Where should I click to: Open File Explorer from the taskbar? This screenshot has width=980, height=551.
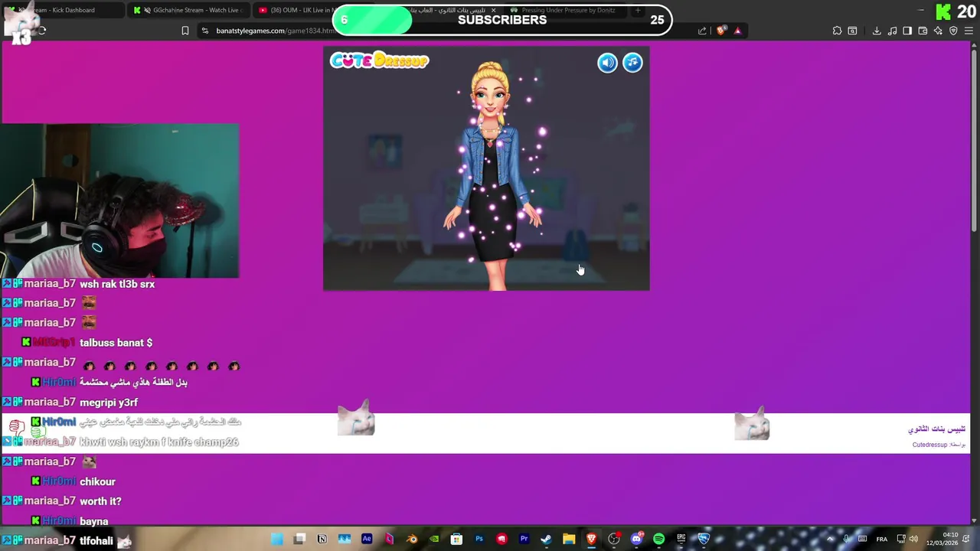[x=569, y=539]
